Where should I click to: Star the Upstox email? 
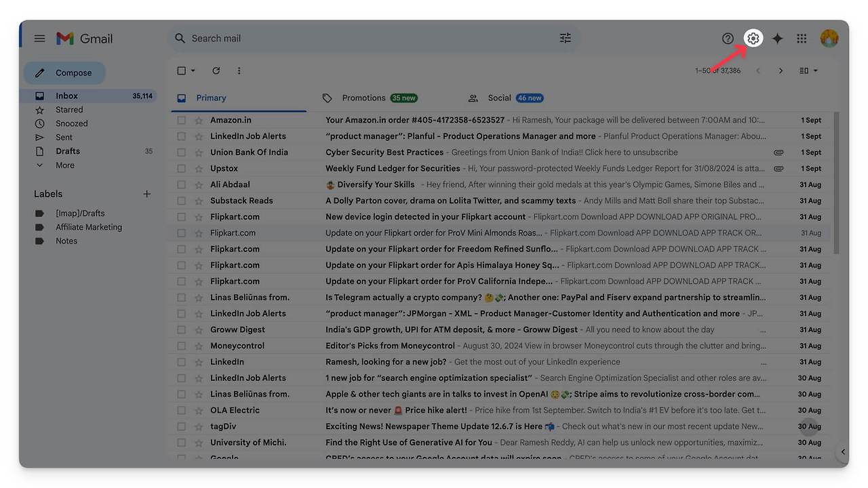[x=199, y=169]
